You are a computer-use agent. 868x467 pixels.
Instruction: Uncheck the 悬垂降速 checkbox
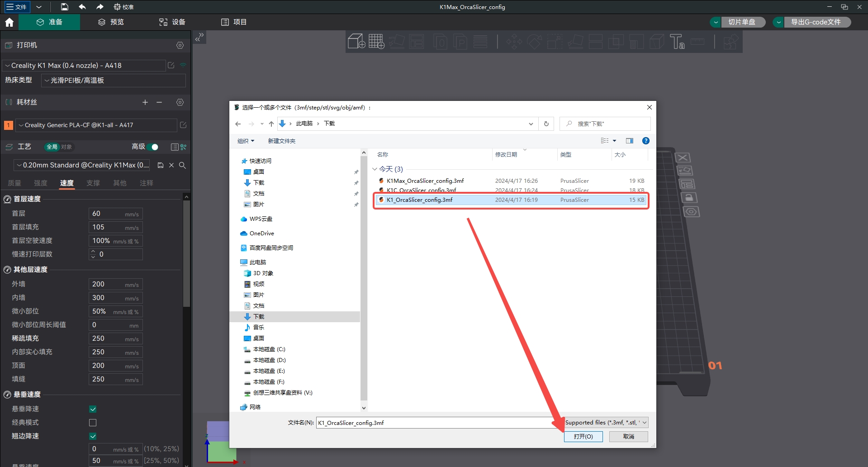point(93,409)
